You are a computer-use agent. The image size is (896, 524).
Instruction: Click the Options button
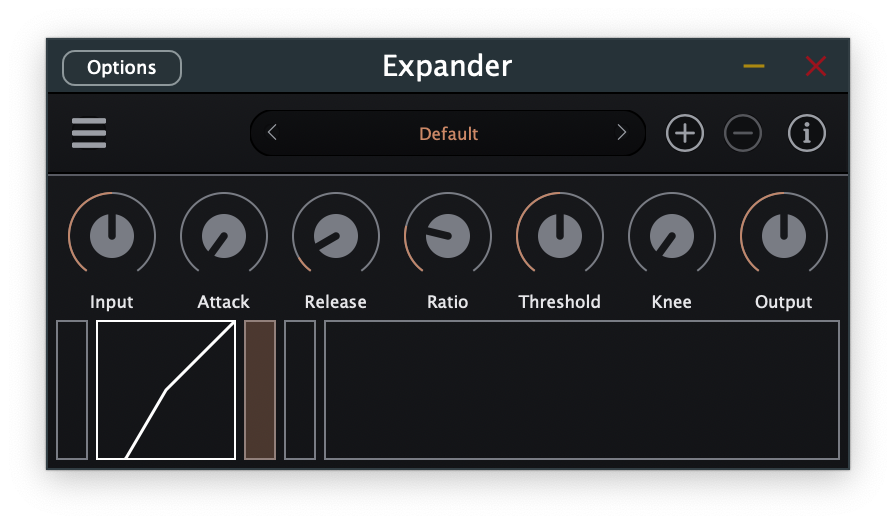(x=122, y=67)
